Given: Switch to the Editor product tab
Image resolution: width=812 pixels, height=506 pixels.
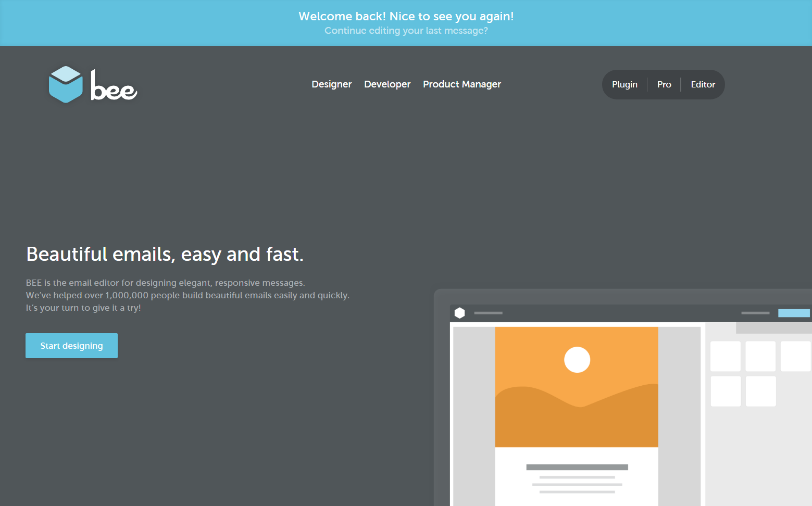Looking at the screenshot, I should point(703,84).
